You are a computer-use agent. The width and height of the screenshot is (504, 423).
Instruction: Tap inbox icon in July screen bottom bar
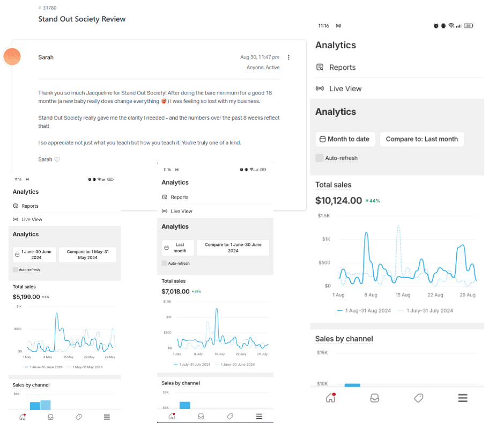pos(201,416)
